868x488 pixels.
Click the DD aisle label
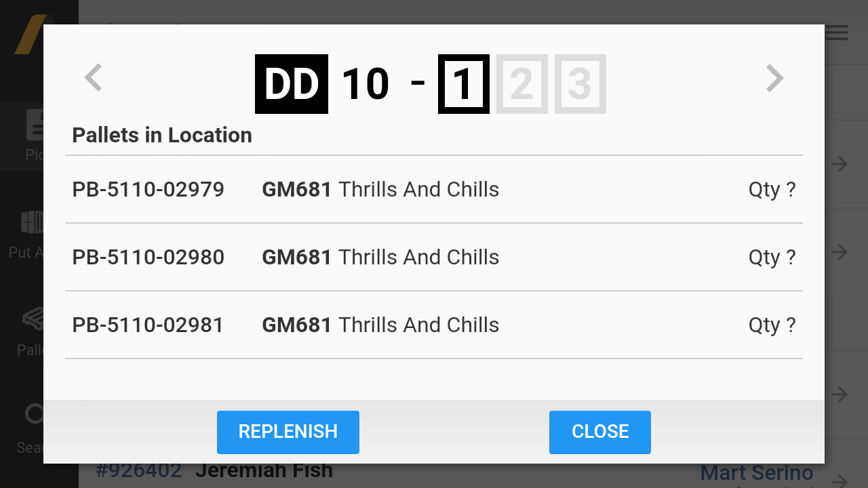tap(292, 84)
